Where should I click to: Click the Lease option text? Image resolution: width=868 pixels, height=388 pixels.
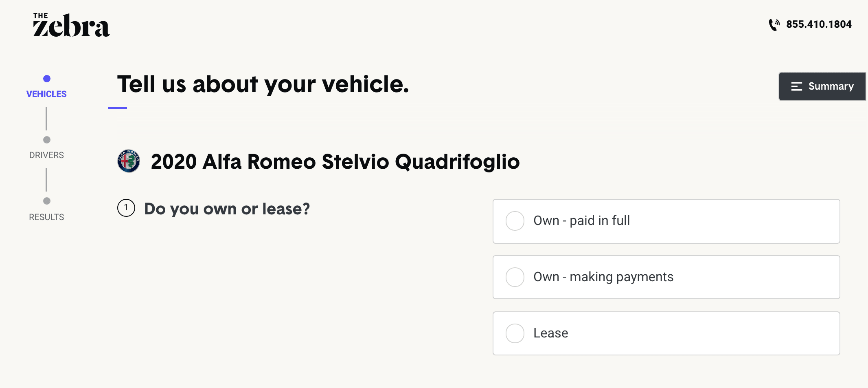pos(551,333)
